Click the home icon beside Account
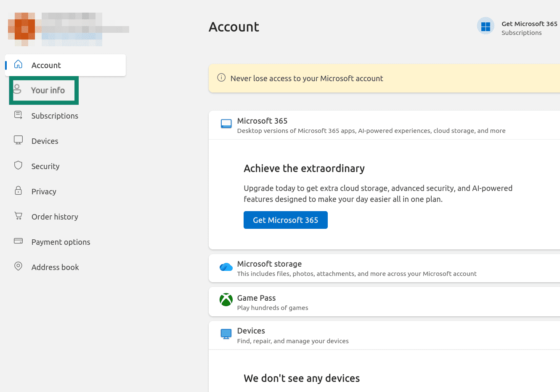560x392 pixels. click(x=18, y=64)
